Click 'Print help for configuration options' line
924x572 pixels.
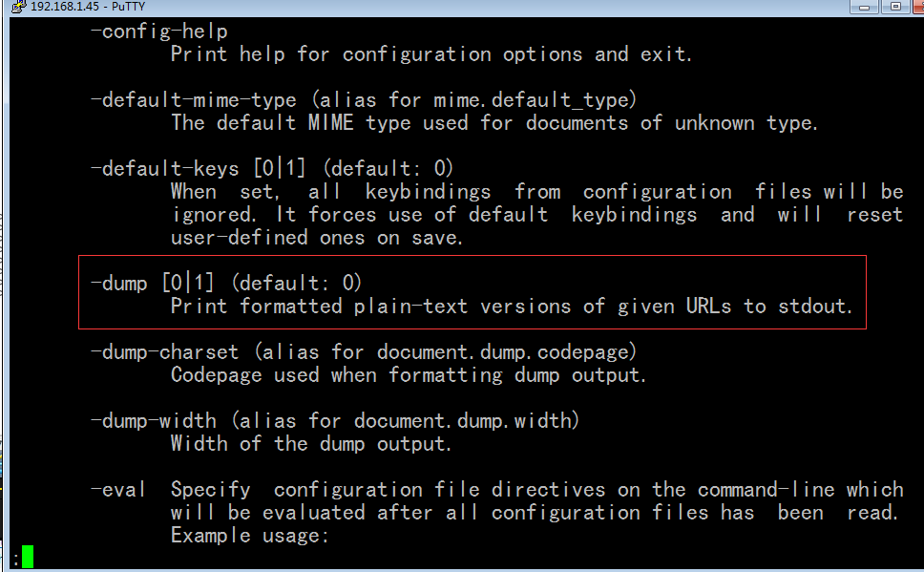point(431,54)
